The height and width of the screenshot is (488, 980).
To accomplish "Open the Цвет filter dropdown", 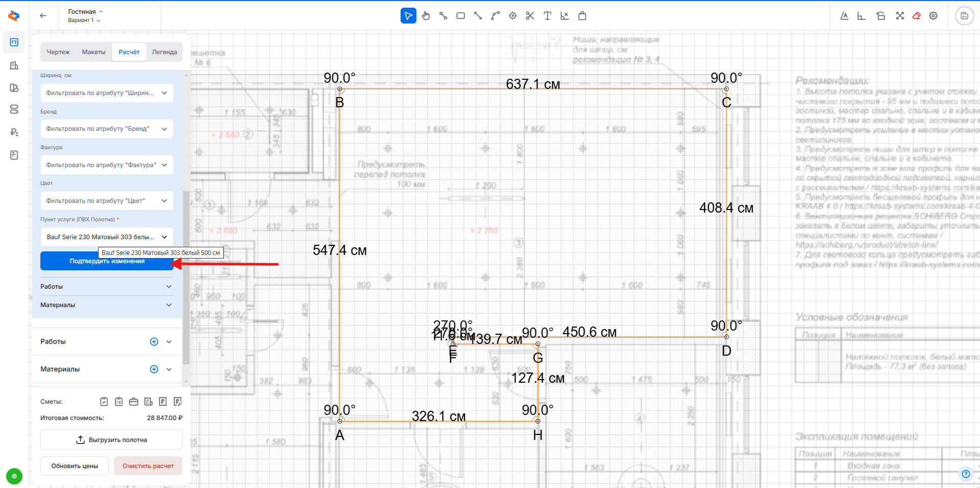I will click(107, 201).
